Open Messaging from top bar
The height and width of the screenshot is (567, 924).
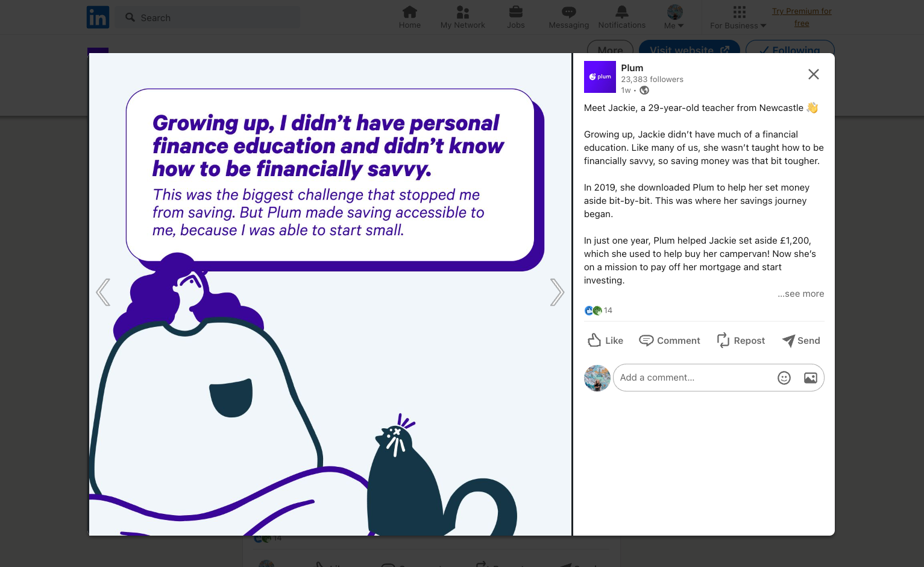(569, 17)
